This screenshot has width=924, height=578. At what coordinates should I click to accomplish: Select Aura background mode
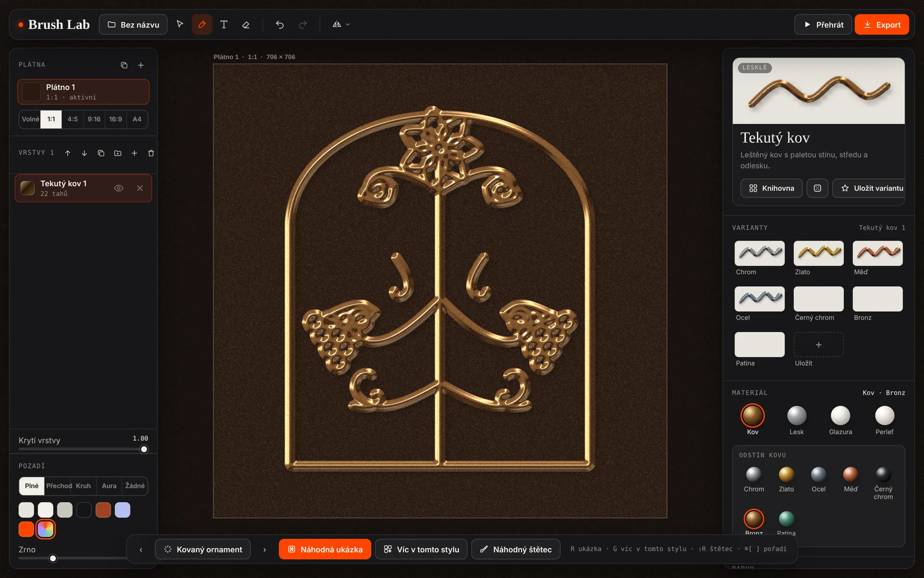pos(109,486)
